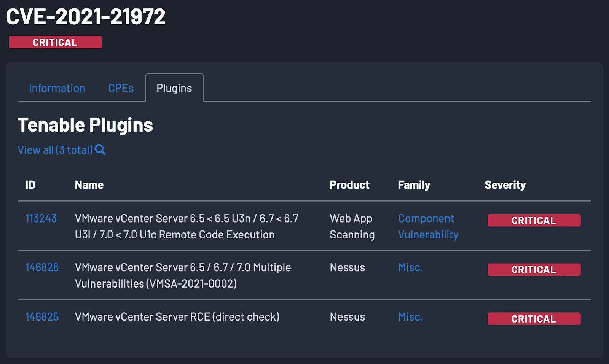Click the Component Vulnerability family link
The image size is (609, 364).
(428, 226)
